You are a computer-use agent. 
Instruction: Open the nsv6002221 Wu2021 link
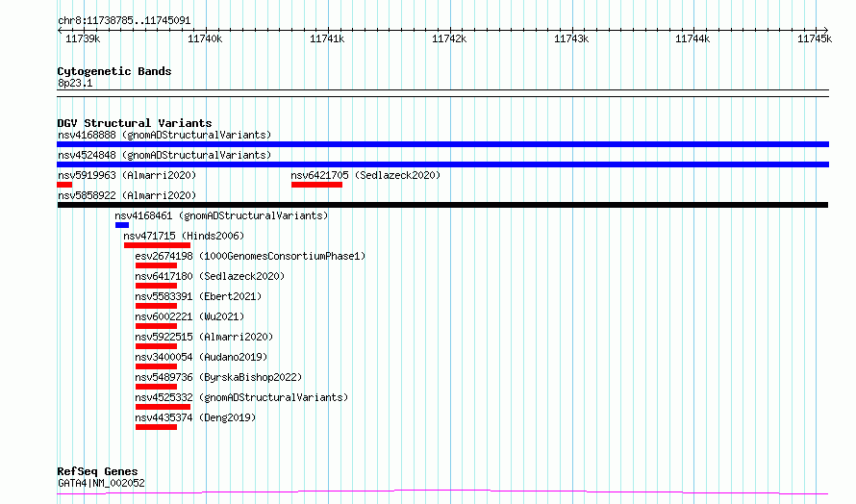coord(189,316)
